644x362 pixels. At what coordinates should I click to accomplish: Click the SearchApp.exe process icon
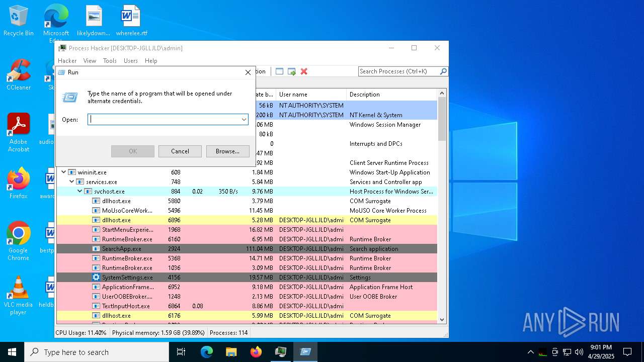(x=96, y=249)
